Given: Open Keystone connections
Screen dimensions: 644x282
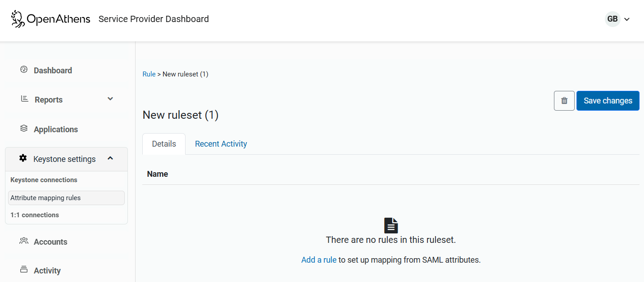Looking at the screenshot, I should (43, 179).
